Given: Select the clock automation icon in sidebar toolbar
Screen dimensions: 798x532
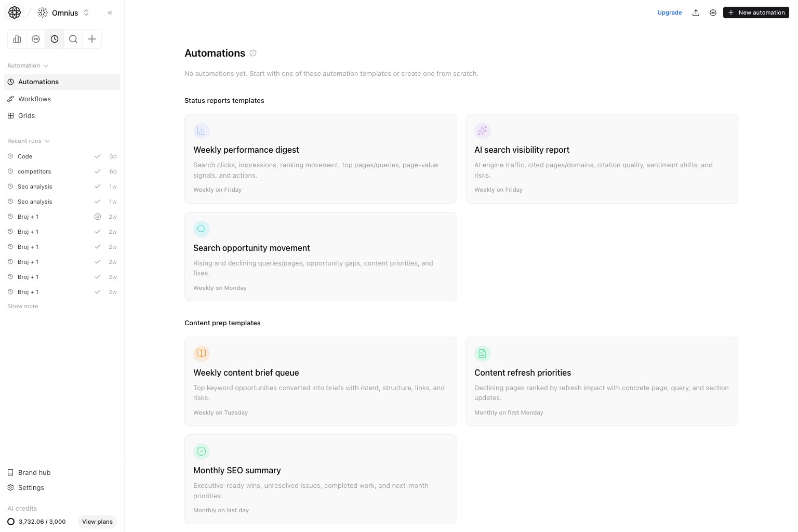Looking at the screenshot, I should [x=55, y=39].
